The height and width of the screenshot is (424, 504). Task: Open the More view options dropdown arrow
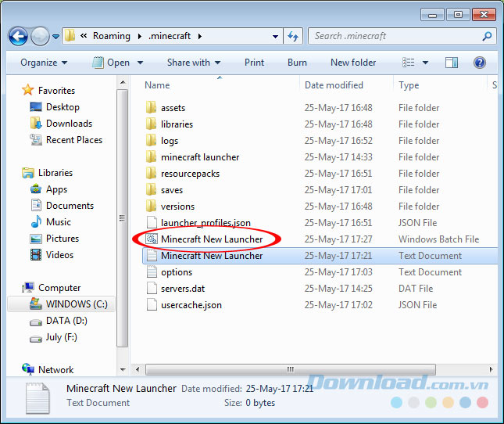[425, 63]
